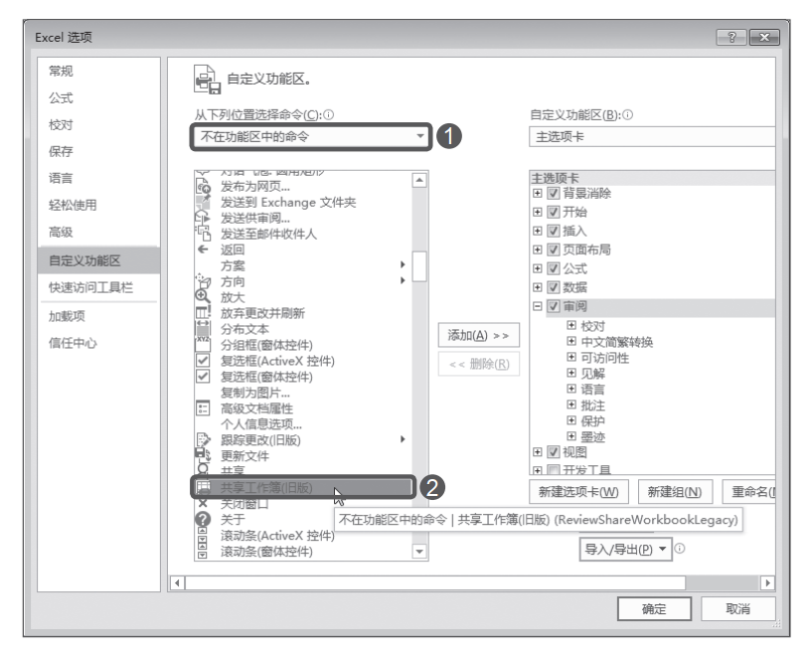The image size is (812, 657).
Task: Click info icon next to 自定义功能区(B)
Action: 628,114
